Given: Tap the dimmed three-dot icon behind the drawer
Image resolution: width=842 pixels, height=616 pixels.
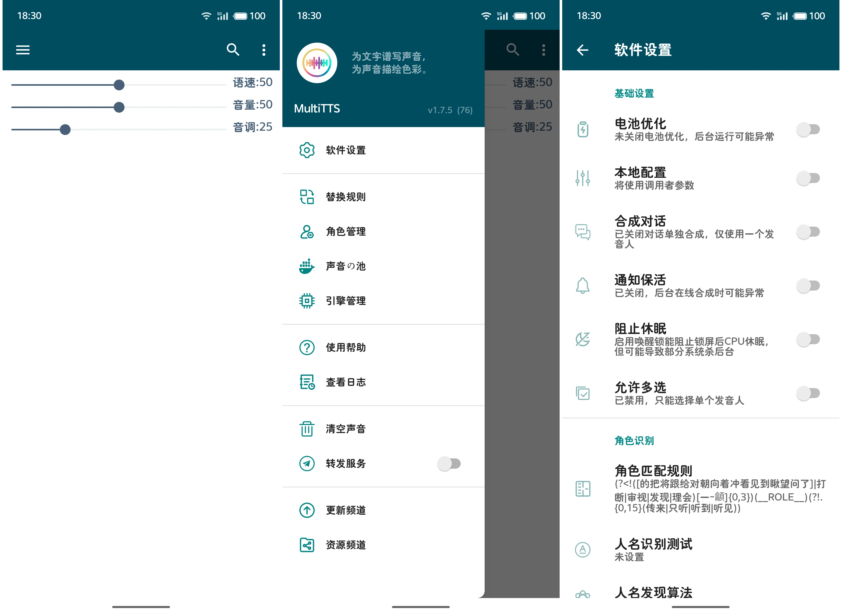Looking at the screenshot, I should tap(544, 50).
